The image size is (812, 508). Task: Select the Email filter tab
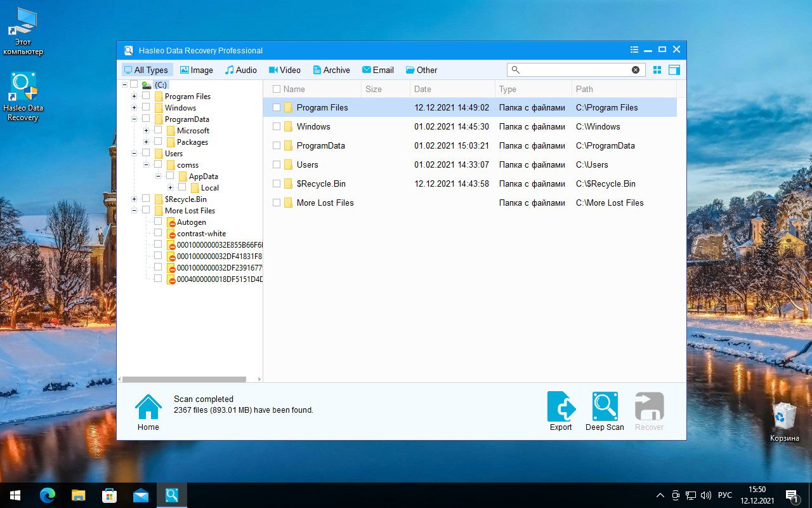pos(378,70)
